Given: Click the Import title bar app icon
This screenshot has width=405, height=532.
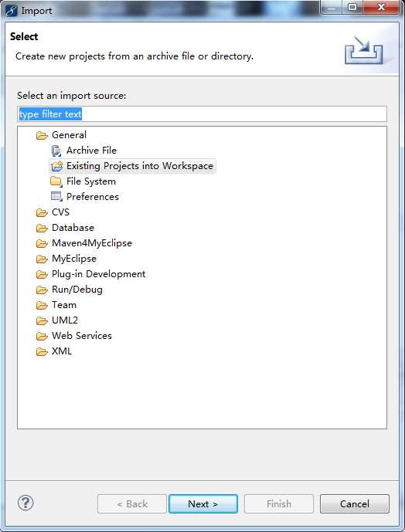Looking at the screenshot, I should 12,11.
